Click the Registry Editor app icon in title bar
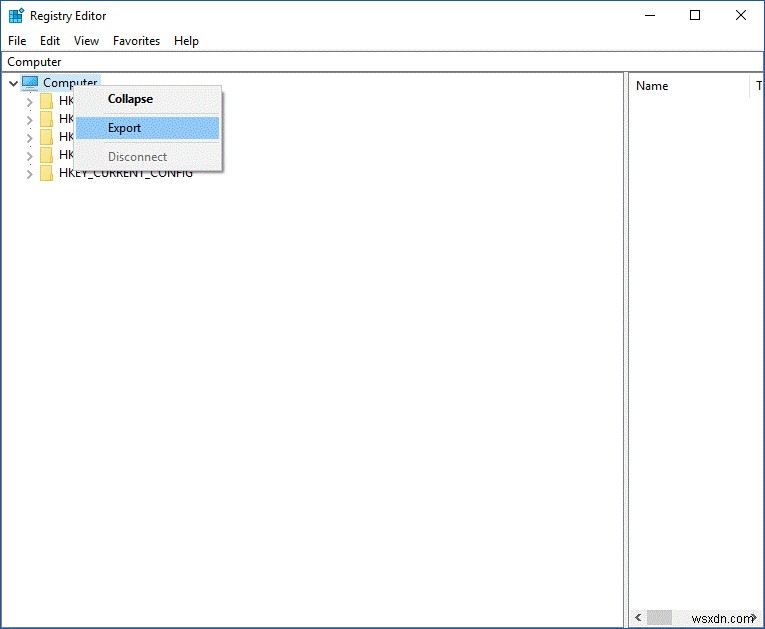 [x=16, y=16]
